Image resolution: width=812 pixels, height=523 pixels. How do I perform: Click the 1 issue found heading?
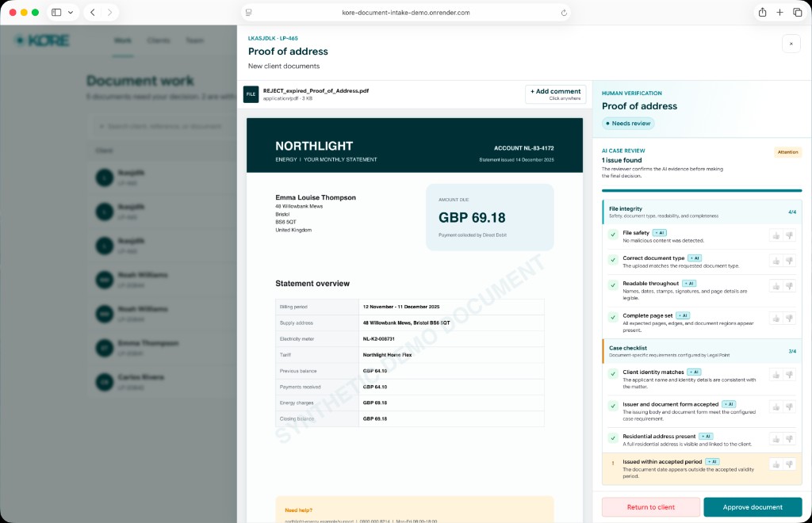(x=622, y=160)
